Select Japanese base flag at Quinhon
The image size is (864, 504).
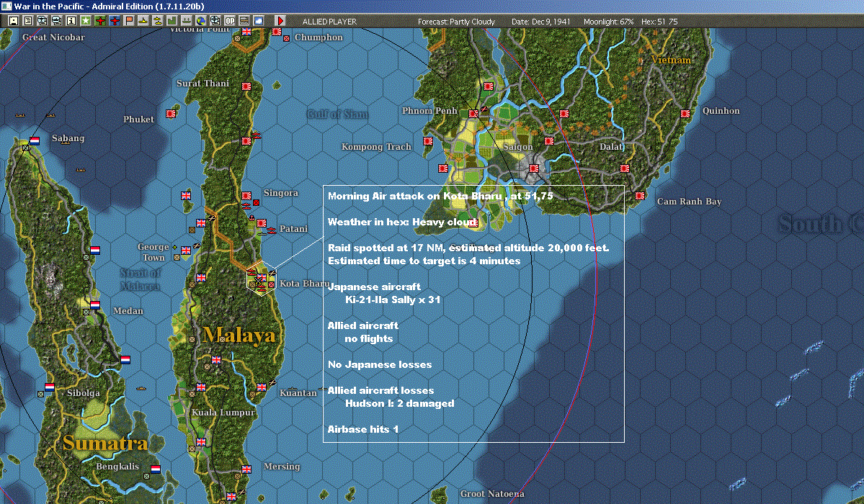685,114
